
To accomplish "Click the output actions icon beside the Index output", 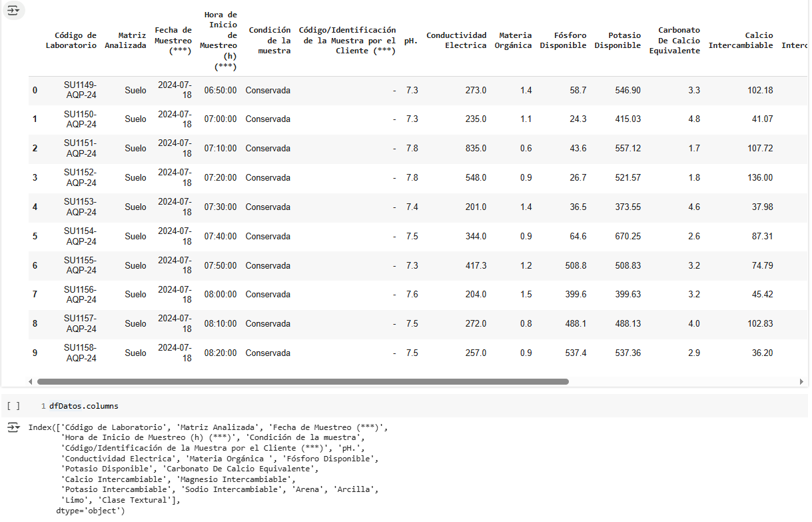I will coord(13,427).
